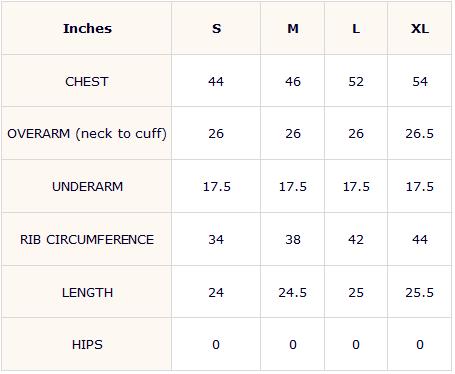
Task: Select the M size column header
Action: click(x=293, y=29)
